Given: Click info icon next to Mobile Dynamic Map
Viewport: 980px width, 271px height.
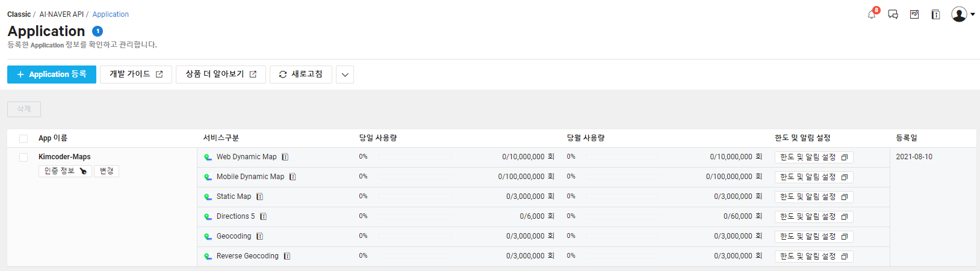Looking at the screenshot, I should coord(293,177).
